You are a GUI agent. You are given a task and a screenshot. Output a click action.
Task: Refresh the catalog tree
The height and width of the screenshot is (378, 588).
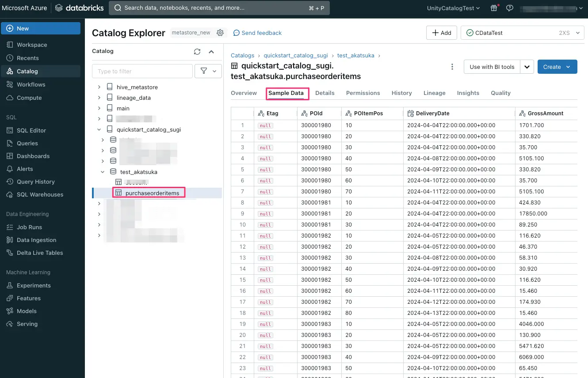tap(197, 52)
